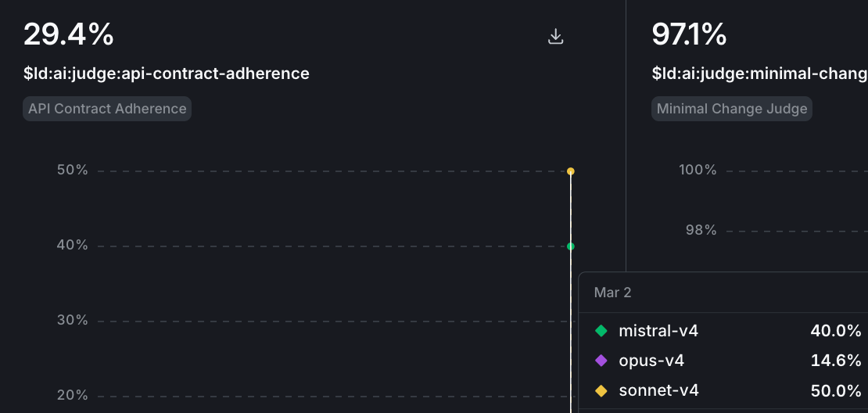Click the $ld:ai:judge:minimal-change metric key
Image resolution: width=868 pixels, height=413 pixels.
click(x=759, y=74)
